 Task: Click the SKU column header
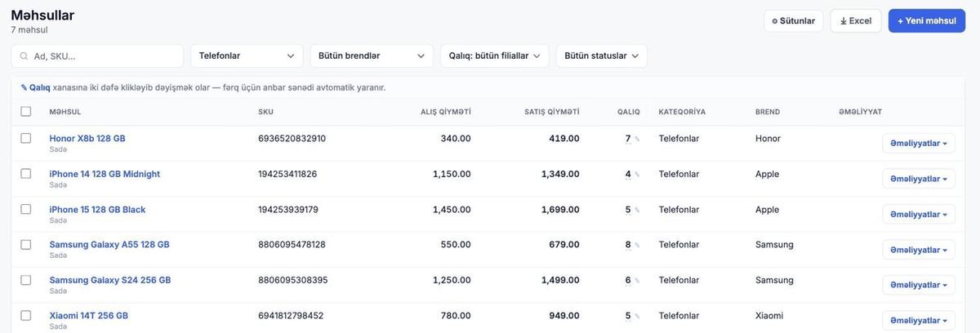pos(266,112)
